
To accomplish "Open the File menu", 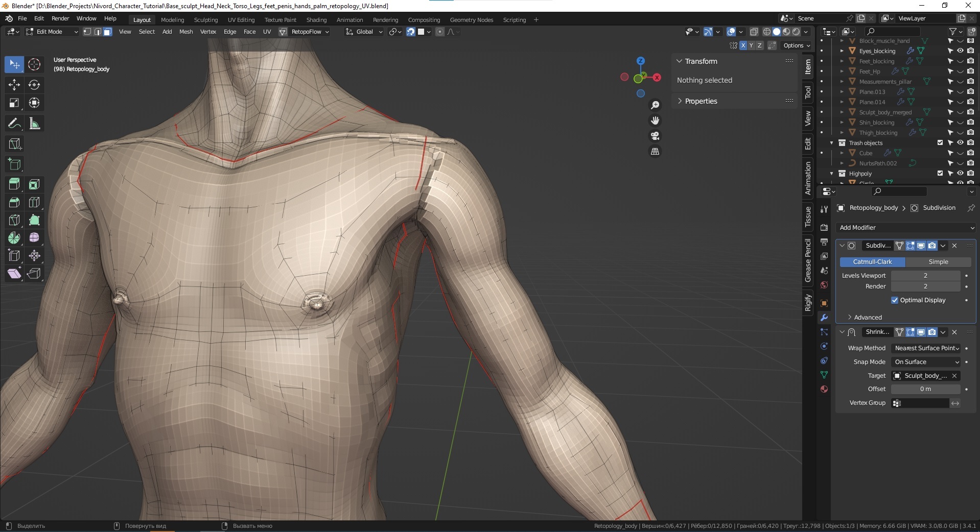I will pyautogui.click(x=22, y=18).
